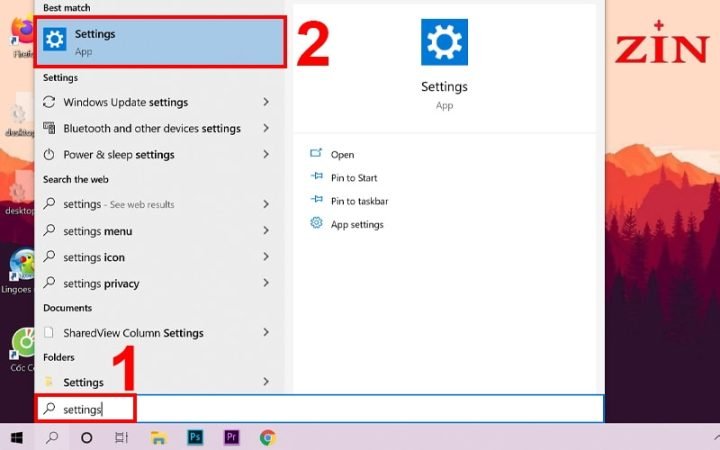
Task: Click Open in preview pane
Action: (x=343, y=155)
